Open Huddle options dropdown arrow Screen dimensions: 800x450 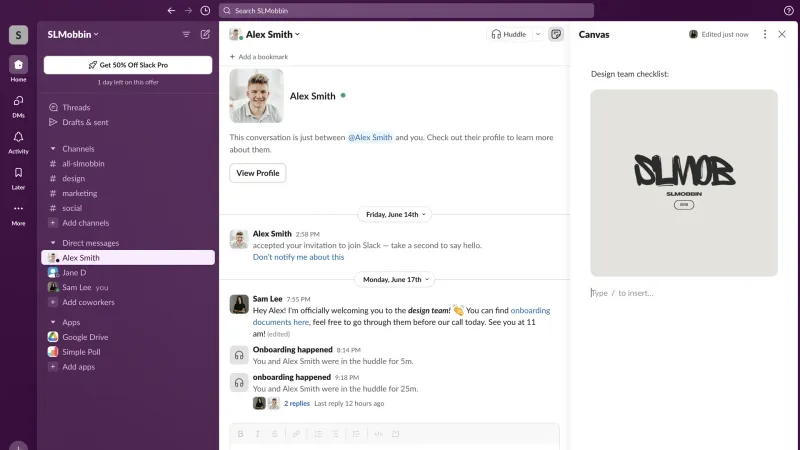pos(538,34)
